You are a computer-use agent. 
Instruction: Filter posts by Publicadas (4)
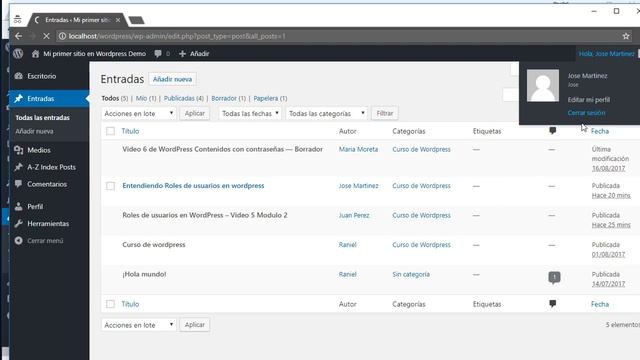click(184, 98)
